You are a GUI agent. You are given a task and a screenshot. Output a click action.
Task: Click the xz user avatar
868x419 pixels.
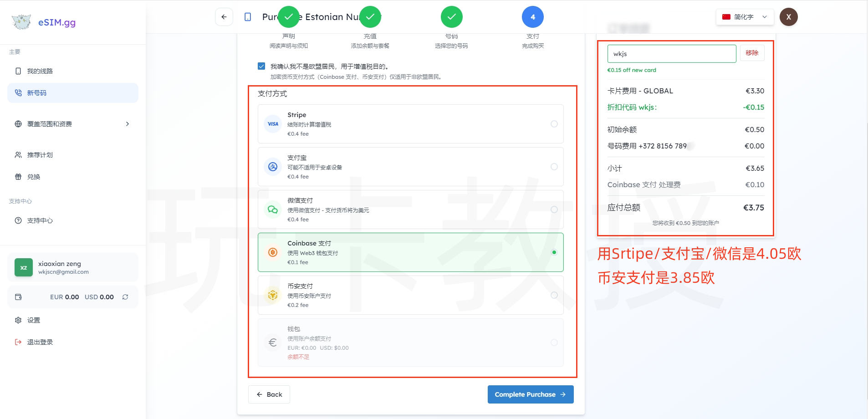tap(24, 267)
